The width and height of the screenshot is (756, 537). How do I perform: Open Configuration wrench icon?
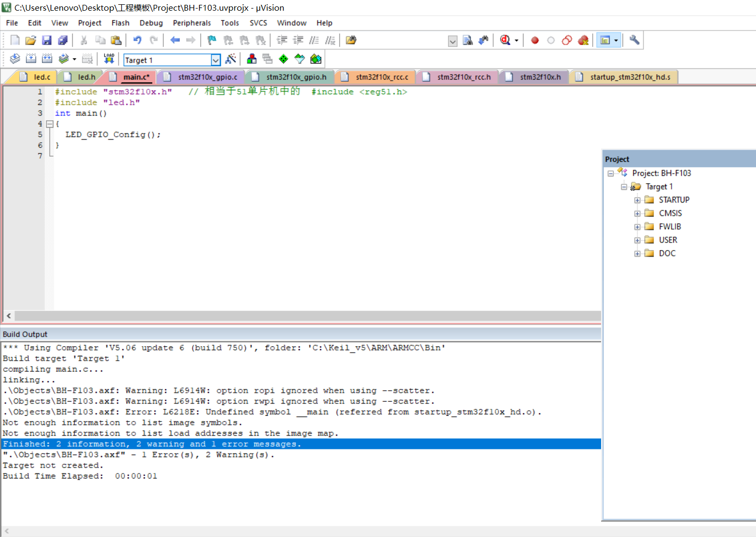634,40
